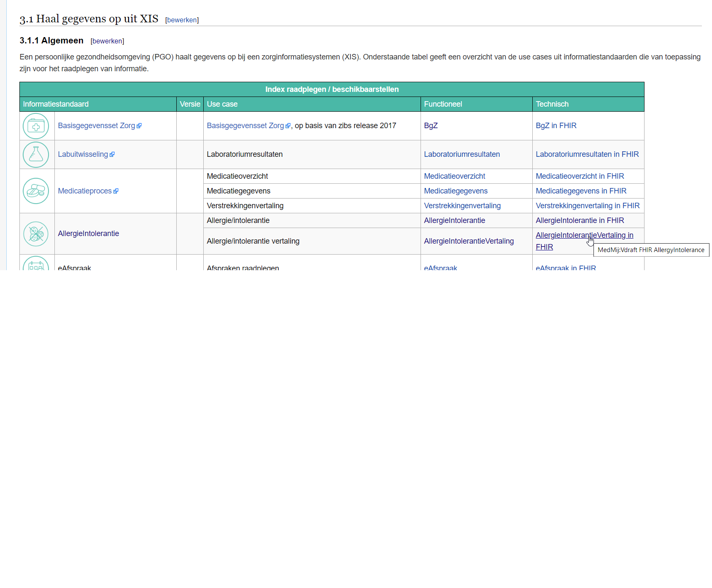This screenshot has width=712, height=588.
Task: Open the BgZ in FHIR link
Action: point(556,126)
